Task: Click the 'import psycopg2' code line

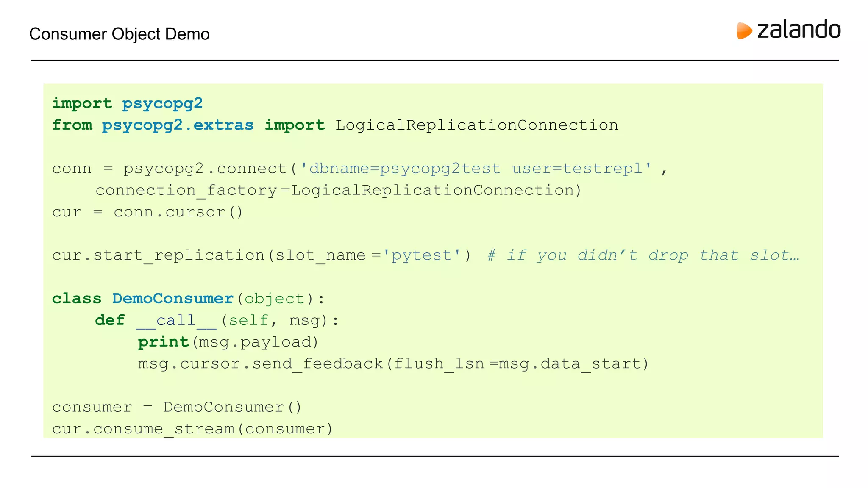Action: tap(128, 103)
